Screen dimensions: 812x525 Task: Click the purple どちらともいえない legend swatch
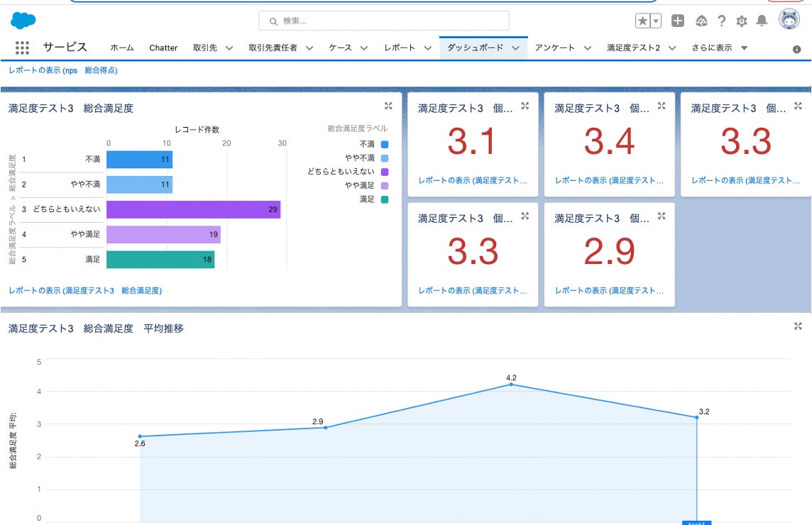point(385,172)
